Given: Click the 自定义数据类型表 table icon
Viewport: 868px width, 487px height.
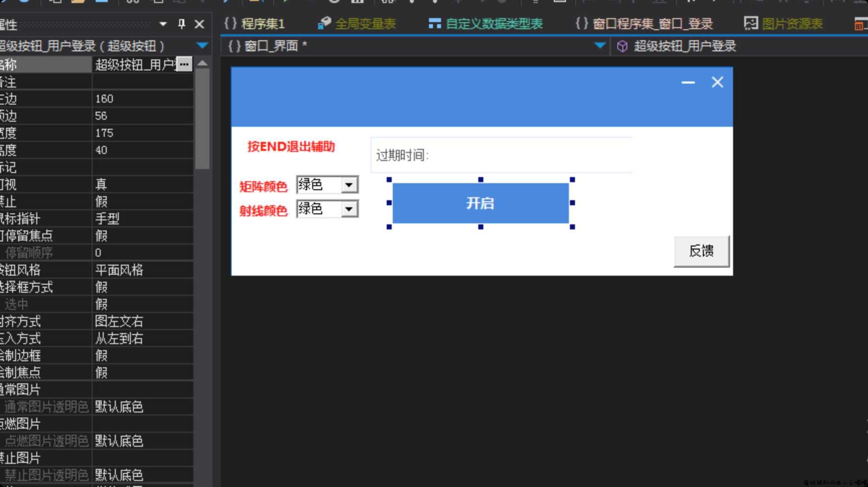Looking at the screenshot, I should [435, 24].
